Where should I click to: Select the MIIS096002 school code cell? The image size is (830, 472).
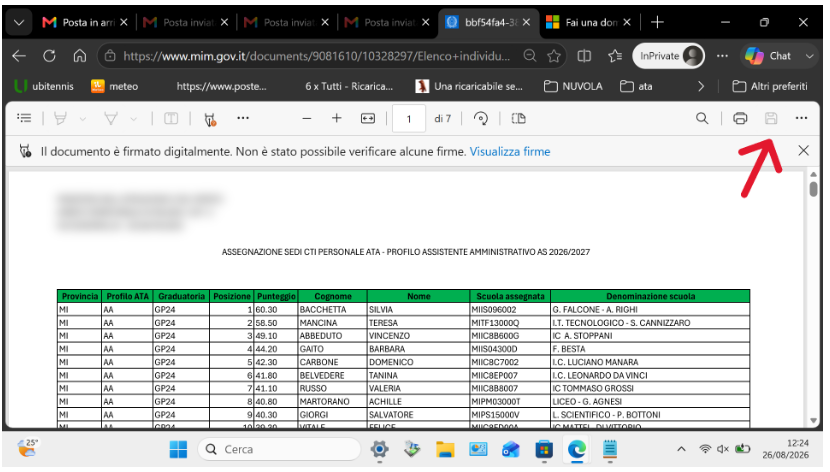click(x=510, y=310)
